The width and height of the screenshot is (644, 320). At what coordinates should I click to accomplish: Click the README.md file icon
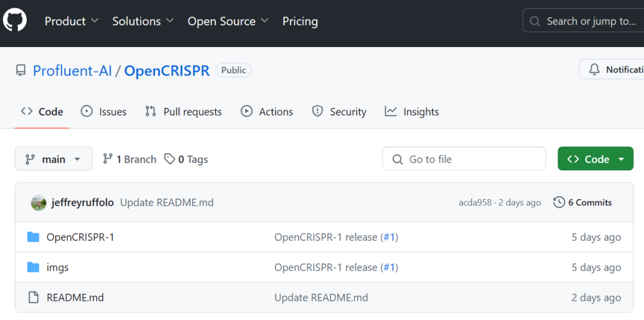(x=33, y=297)
